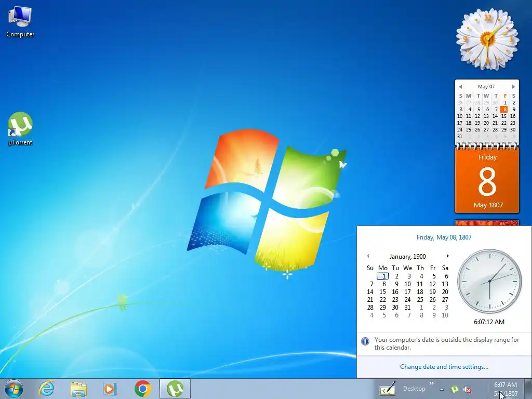Screen dimensions: 532x399
Task: Click the taskbar clock showing 6:07 AM
Action: [x=506, y=389]
